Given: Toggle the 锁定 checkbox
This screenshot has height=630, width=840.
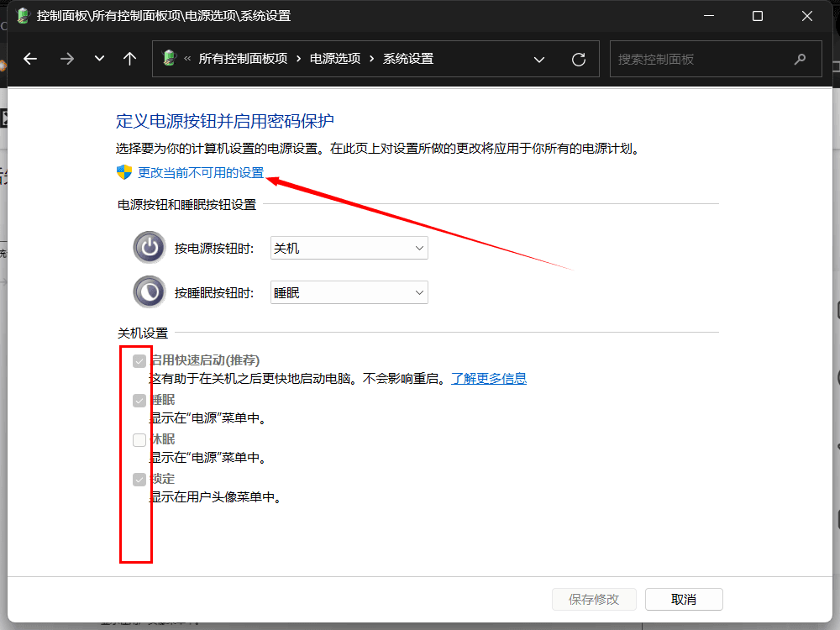Looking at the screenshot, I should (139, 480).
